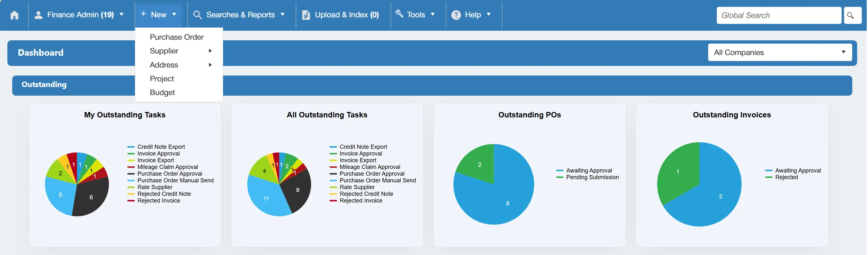Expand the Address submenu arrow

tap(210, 65)
